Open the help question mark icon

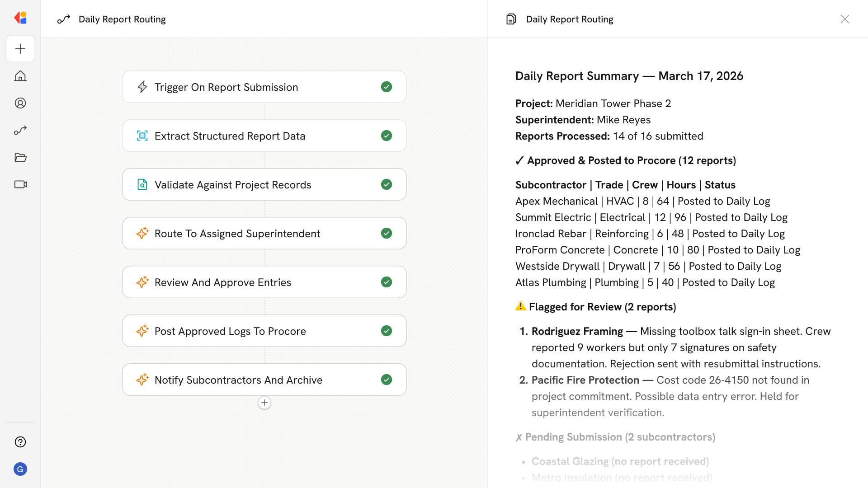[x=20, y=442]
